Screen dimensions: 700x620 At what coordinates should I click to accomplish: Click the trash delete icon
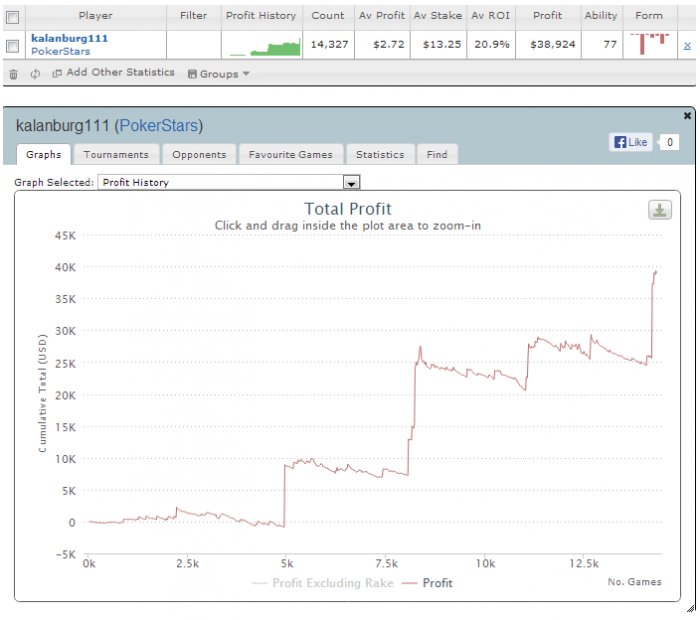point(13,74)
